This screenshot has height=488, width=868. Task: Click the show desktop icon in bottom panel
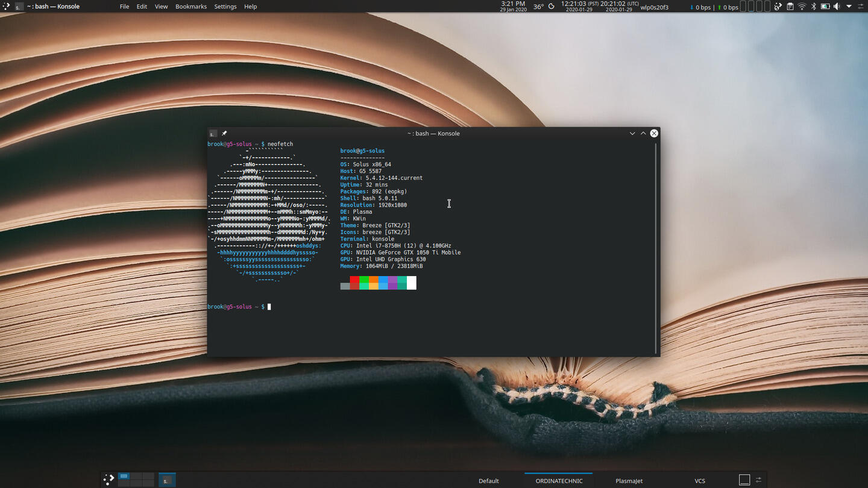(744, 480)
